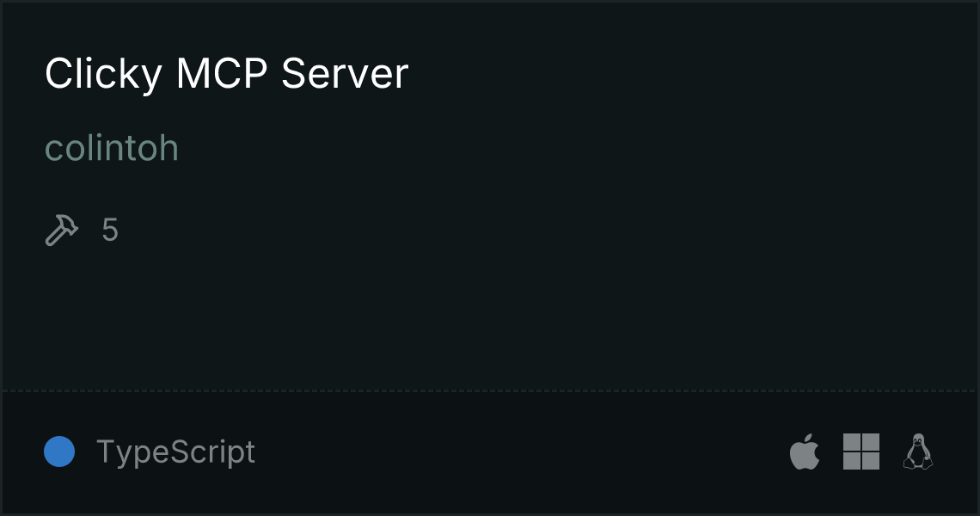This screenshot has height=516, width=980.
Task: Click the word Clicky in the title
Action: [x=104, y=75]
